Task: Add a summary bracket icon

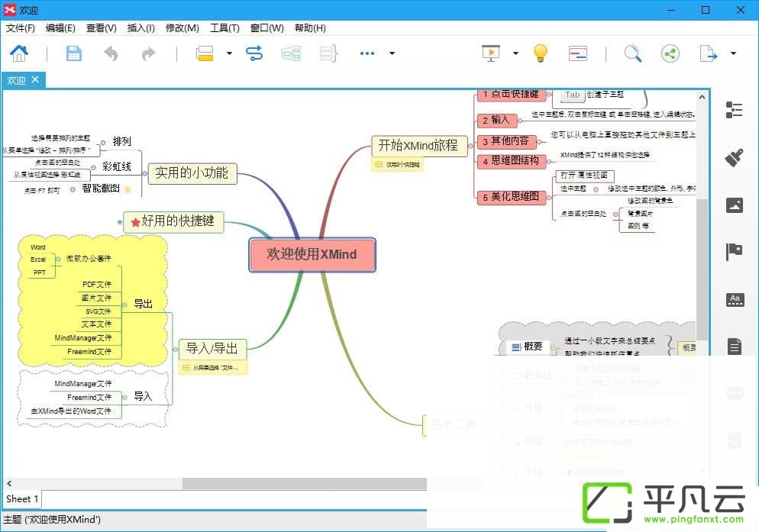Action: click(x=328, y=53)
